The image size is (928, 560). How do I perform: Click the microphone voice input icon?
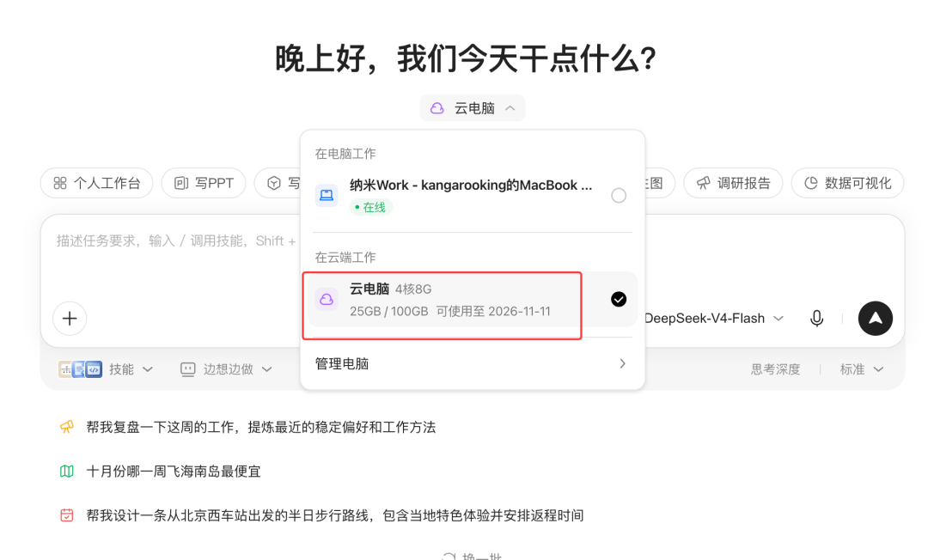pyautogui.click(x=816, y=318)
